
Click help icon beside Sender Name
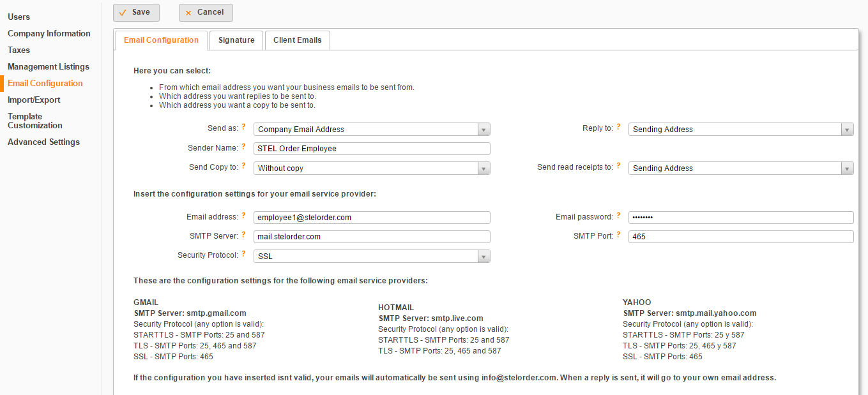tap(243, 147)
